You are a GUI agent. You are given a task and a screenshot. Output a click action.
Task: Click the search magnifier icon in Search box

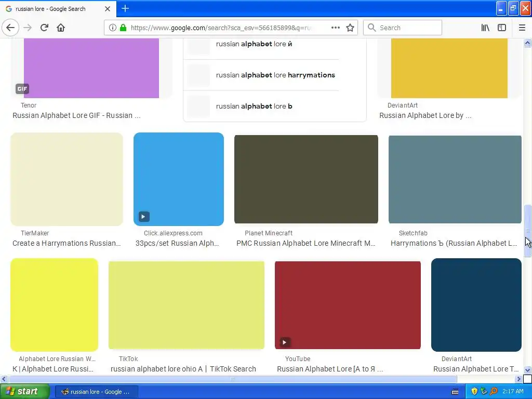[x=371, y=28]
